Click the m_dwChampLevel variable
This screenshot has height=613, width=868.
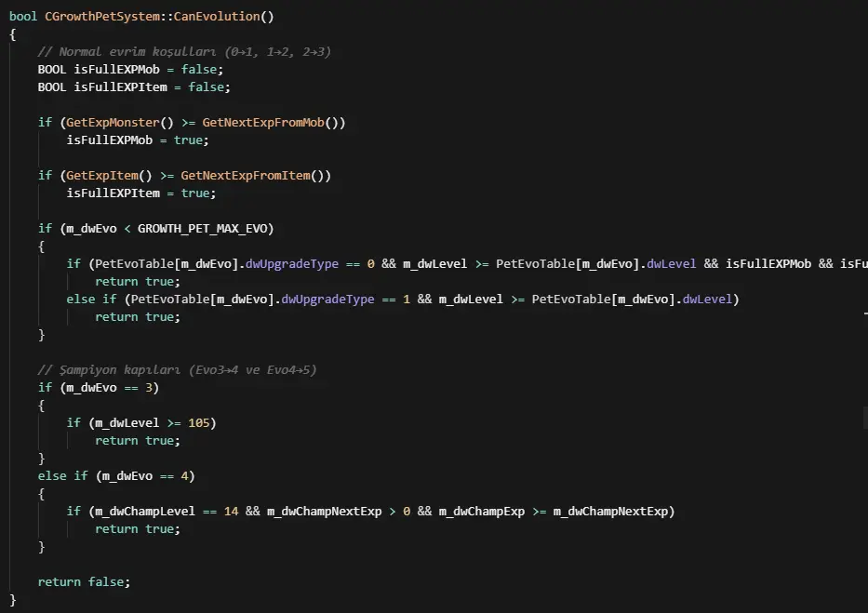coord(138,512)
